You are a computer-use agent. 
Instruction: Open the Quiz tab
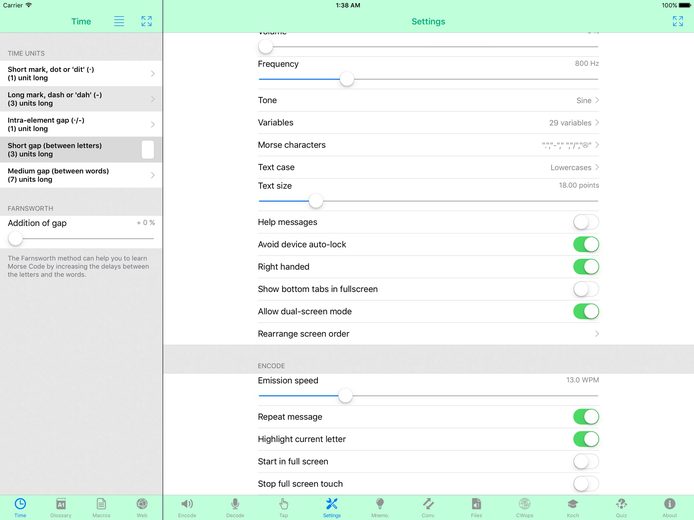point(621,507)
